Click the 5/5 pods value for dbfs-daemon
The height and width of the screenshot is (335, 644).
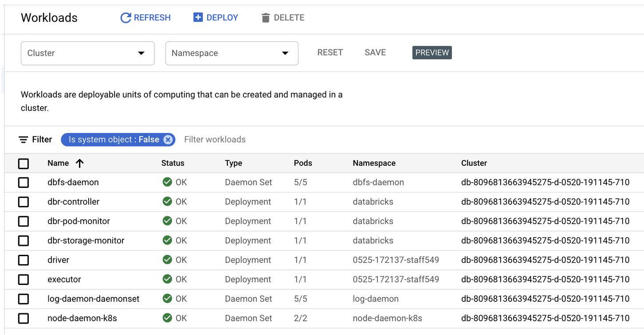[x=300, y=182]
